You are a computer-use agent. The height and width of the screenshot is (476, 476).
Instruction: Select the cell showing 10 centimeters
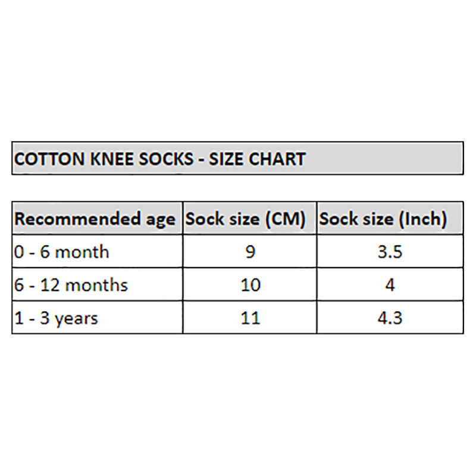pyautogui.click(x=250, y=284)
